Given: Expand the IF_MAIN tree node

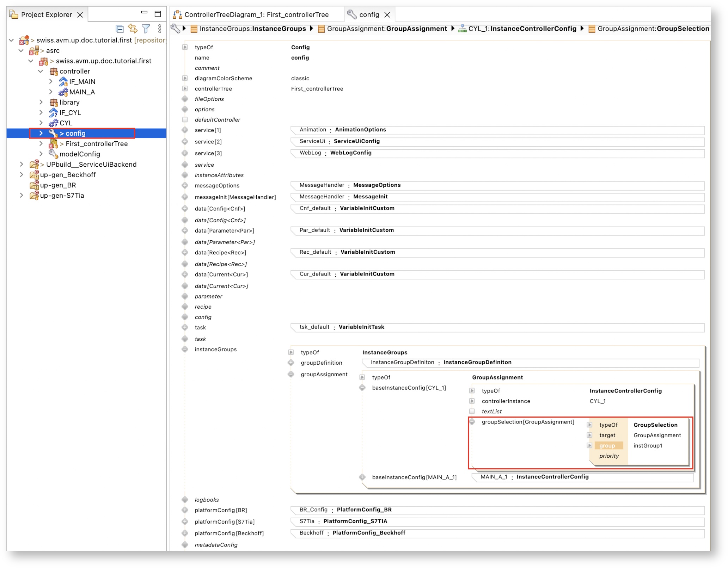Looking at the screenshot, I should tap(51, 81).
